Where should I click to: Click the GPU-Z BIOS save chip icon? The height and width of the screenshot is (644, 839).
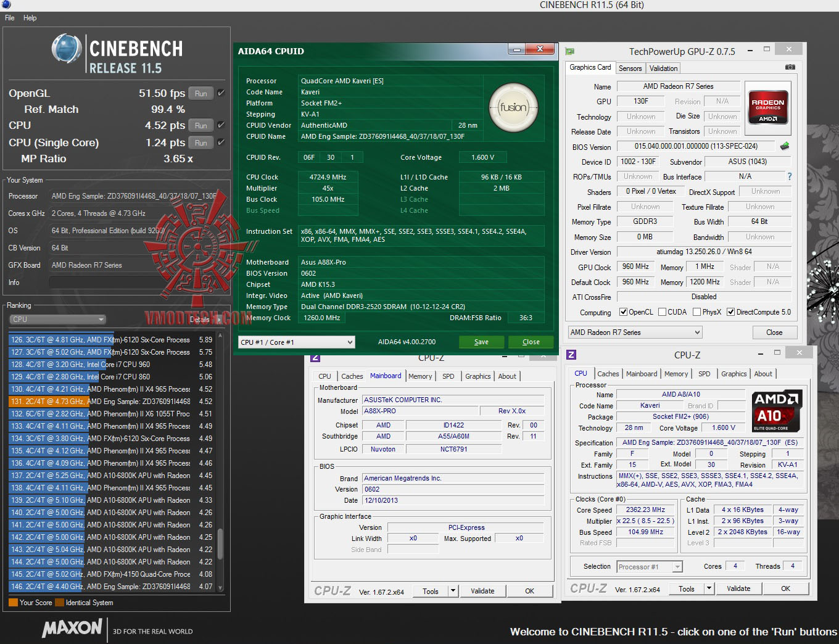point(785,146)
